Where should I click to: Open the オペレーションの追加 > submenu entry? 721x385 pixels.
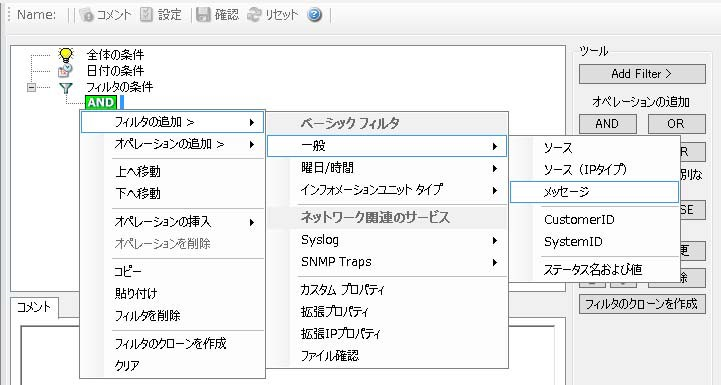pos(172,144)
